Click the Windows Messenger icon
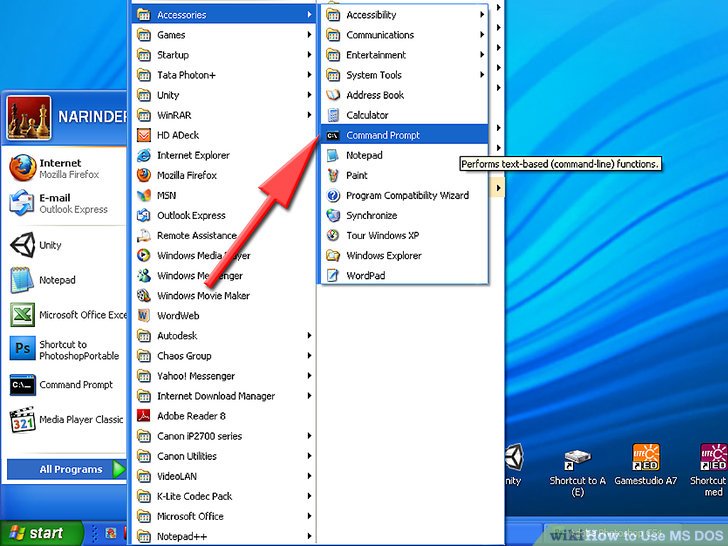728x546 pixels. 144,275
